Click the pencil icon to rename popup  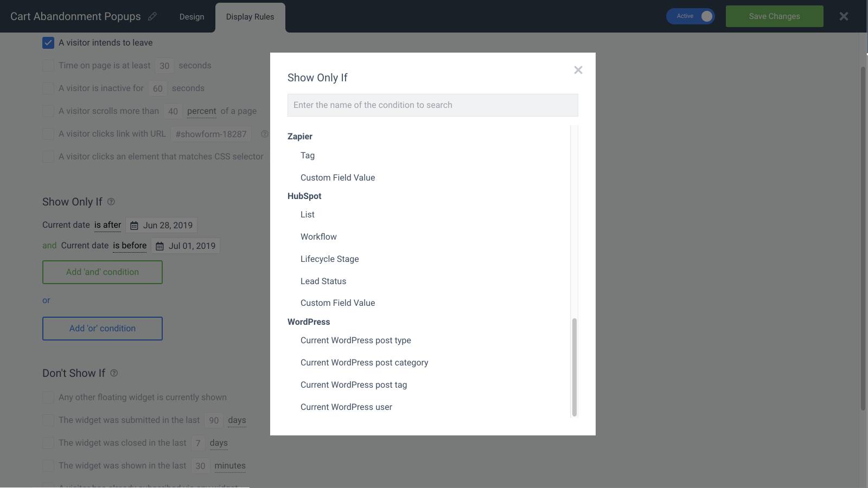tap(152, 17)
